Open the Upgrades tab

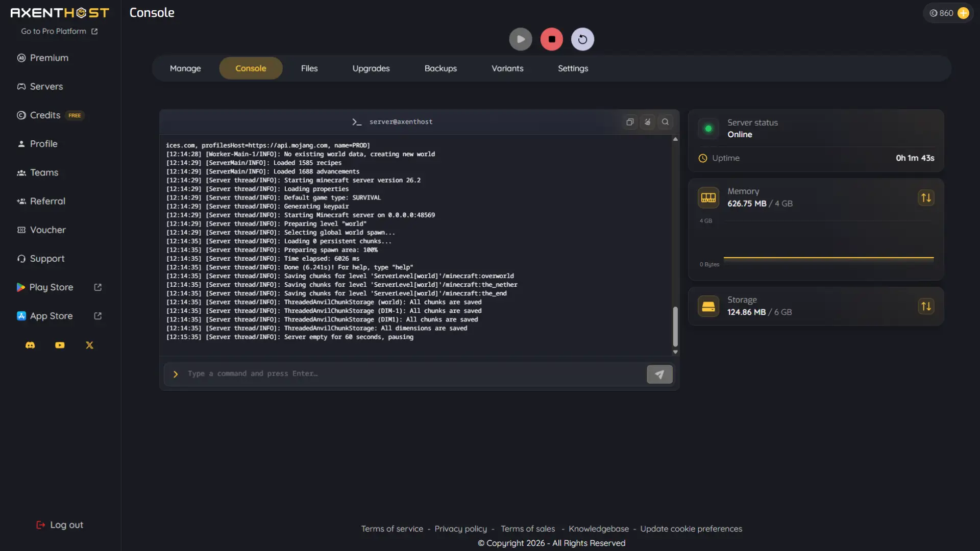pyautogui.click(x=371, y=68)
